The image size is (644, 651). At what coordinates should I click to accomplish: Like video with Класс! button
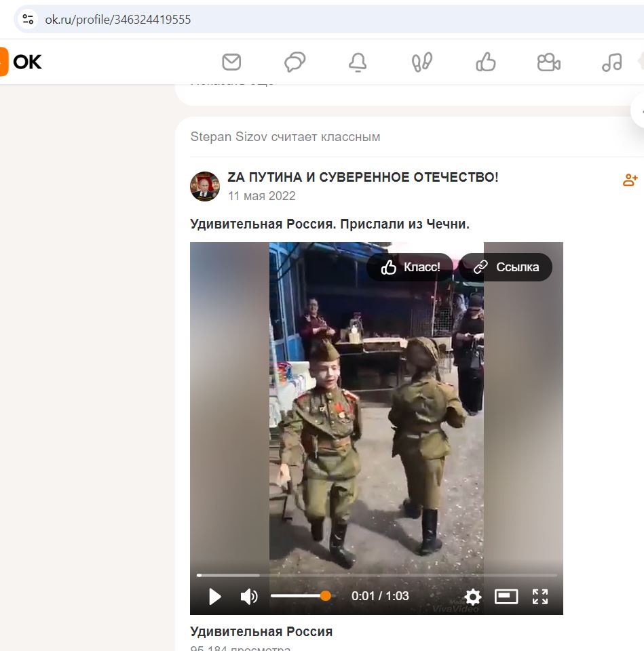410,267
